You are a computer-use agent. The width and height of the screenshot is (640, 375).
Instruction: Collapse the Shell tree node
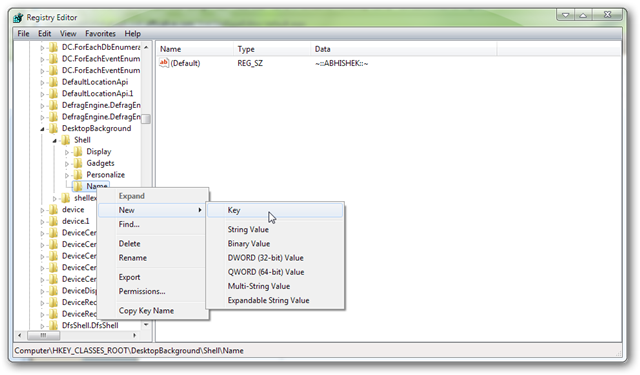(54, 141)
